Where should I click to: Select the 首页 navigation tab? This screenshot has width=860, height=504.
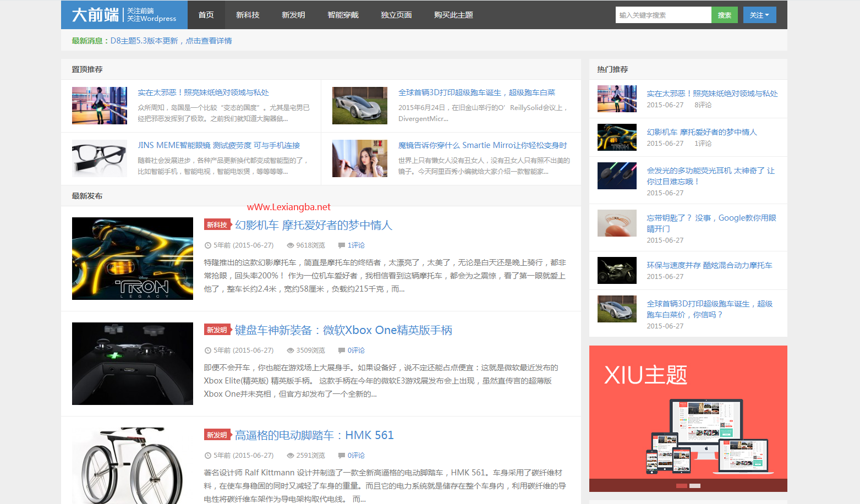[206, 15]
